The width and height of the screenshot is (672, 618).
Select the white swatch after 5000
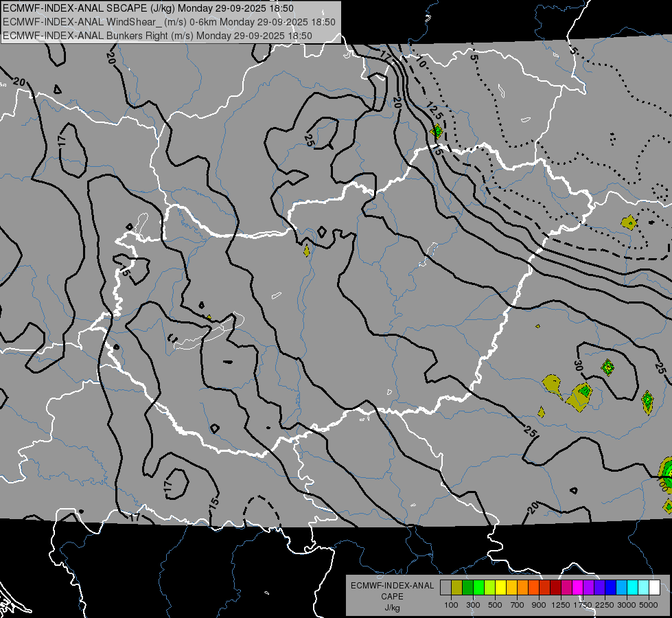pos(654,588)
